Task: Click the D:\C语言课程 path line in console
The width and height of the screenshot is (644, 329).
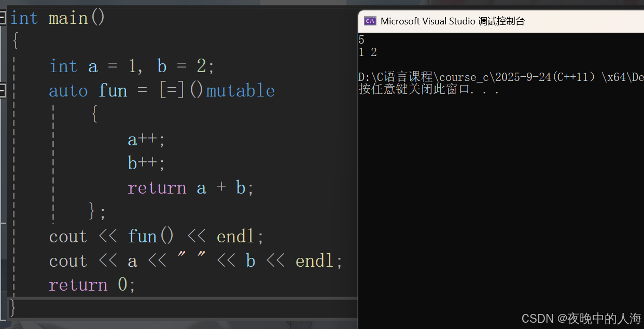Action: [x=501, y=77]
